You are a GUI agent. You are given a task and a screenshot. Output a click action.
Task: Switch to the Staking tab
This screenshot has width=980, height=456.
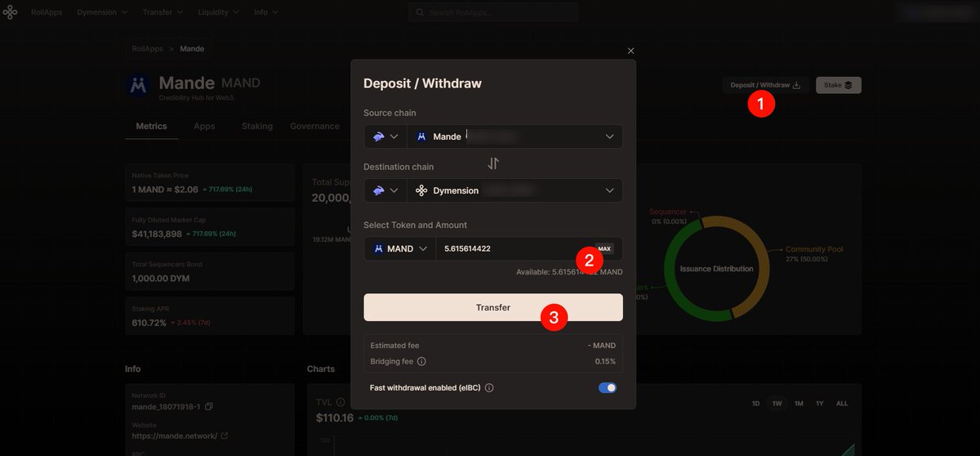[257, 126]
